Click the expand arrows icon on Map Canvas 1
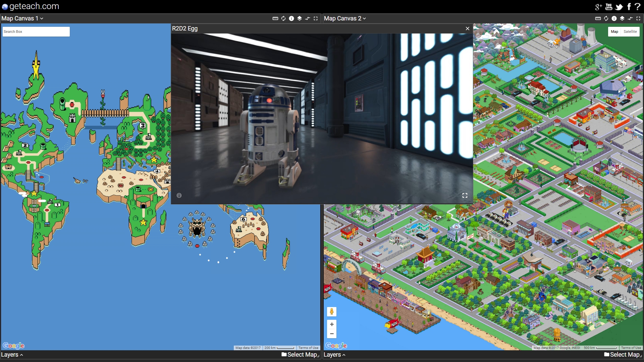 [x=317, y=18]
